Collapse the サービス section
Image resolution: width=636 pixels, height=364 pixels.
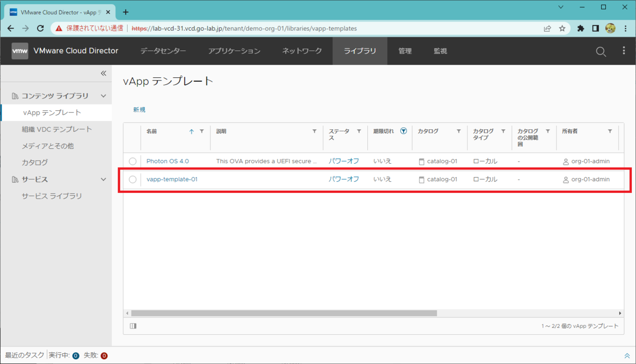tap(103, 180)
